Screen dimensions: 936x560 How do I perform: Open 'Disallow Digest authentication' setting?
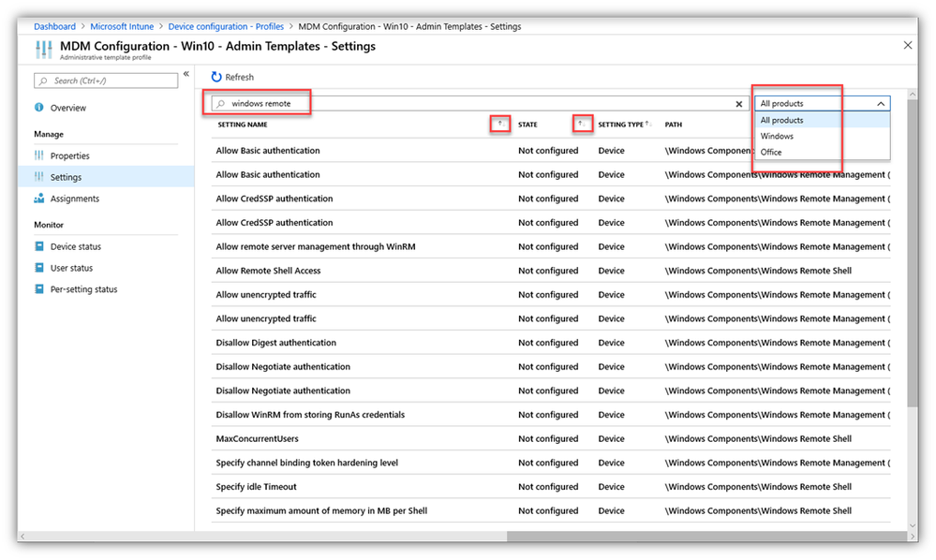(x=275, y=343)
